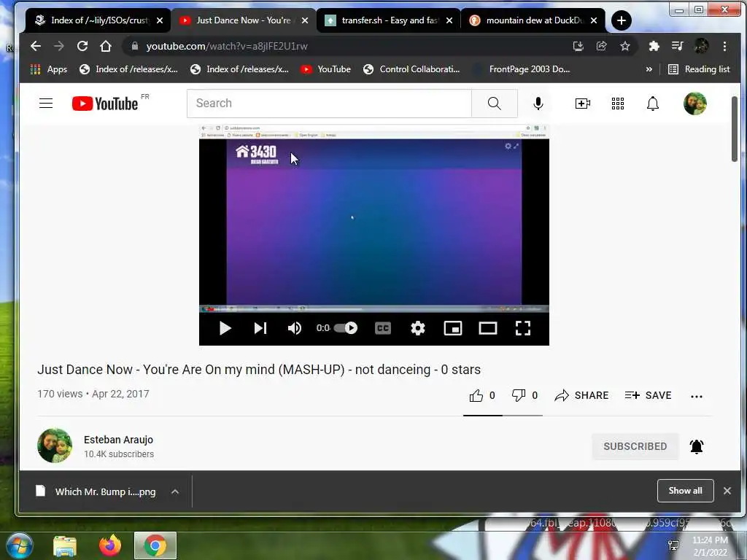The width and height of the screenshot is (747, 560).
Task: Open Windows Explorer from taskbar
Action: 65,545
